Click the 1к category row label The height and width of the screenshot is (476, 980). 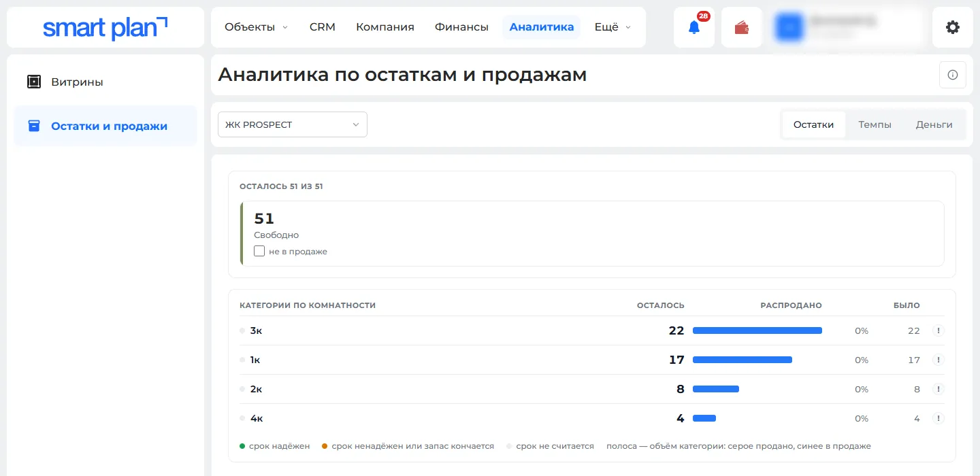tap(255, 360)
